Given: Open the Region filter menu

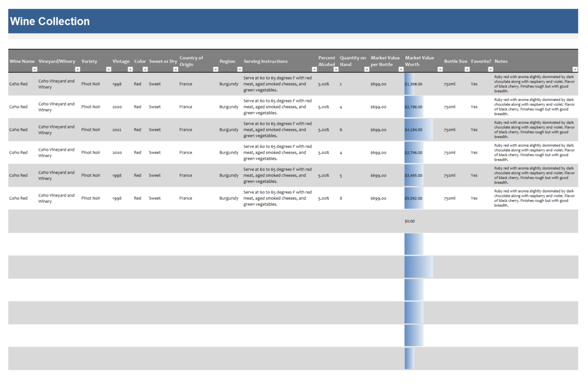Looking at the screenshot, I should click(x=240, y=69).
